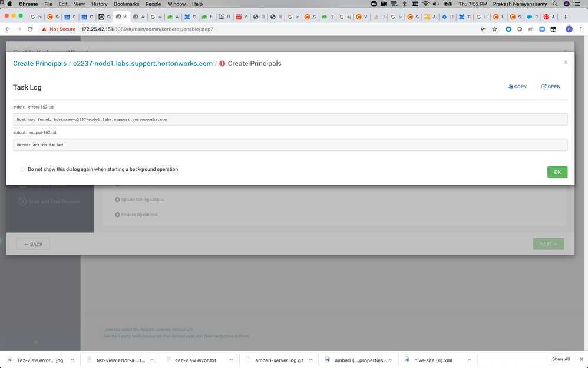Expand options for Tez-view error....jpg download

coord(72,360)
